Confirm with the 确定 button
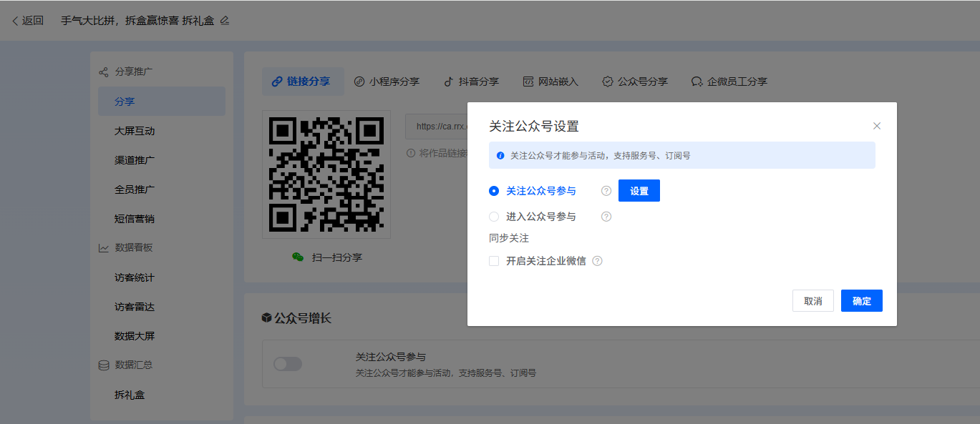The image size is (980, 424). coord(861,301)
